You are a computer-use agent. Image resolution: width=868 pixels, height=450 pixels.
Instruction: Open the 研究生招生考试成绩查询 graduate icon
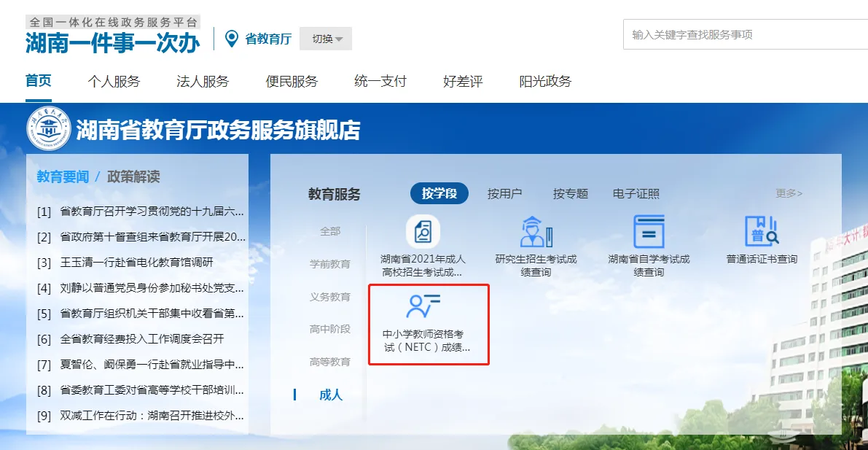click(536, 232)
